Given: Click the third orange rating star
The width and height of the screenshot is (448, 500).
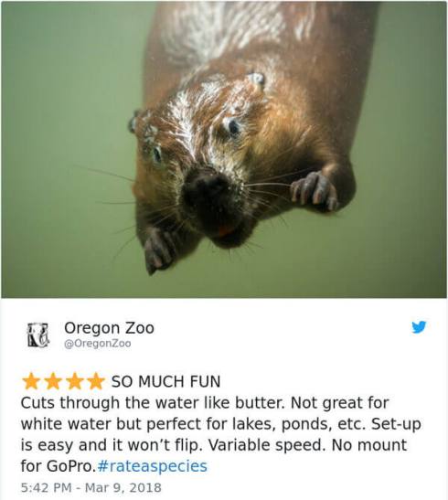Looking at the screenshot, I should pyautogui.click(x=74, y=382).
